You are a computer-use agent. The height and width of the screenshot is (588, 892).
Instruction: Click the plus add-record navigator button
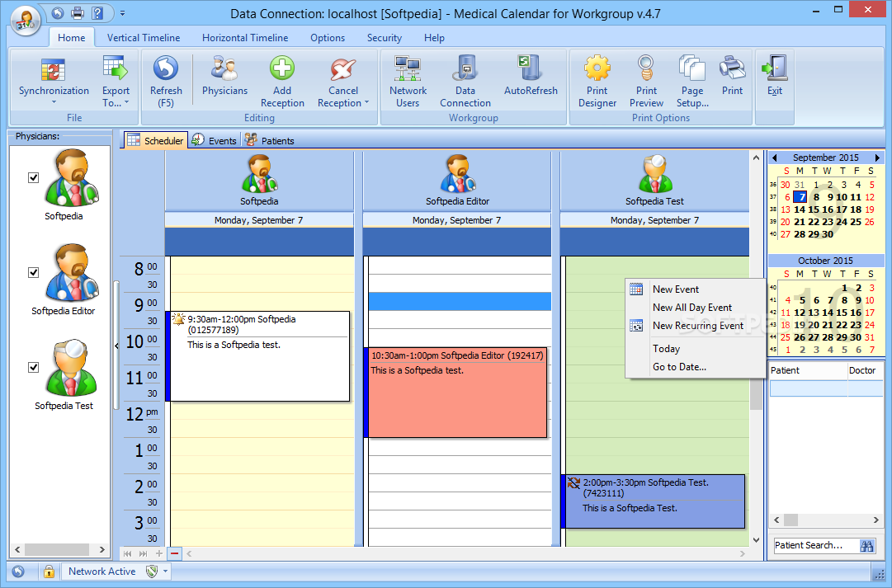pyautogui.click(x=158, y=553)
